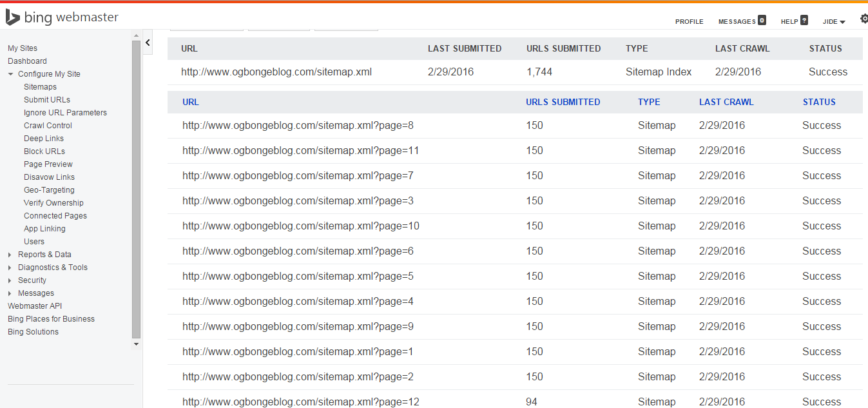Open Bing Places for Business
Viewport: 868px width, 408px height.
click(x=51, y=319)
